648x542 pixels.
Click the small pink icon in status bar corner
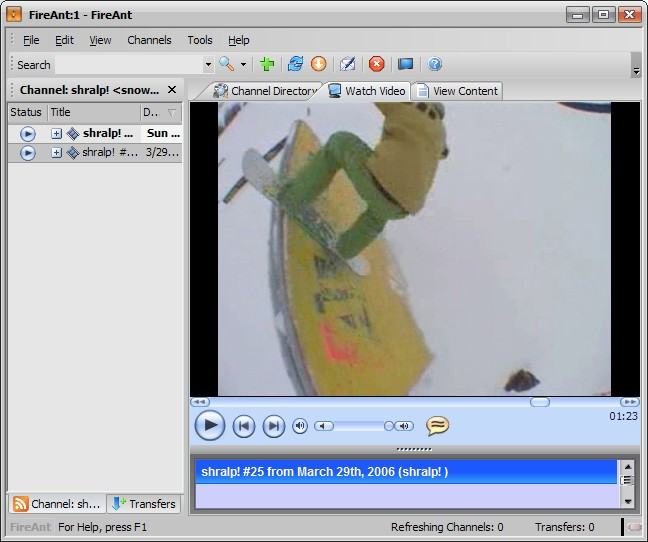(x=634, y=527)
